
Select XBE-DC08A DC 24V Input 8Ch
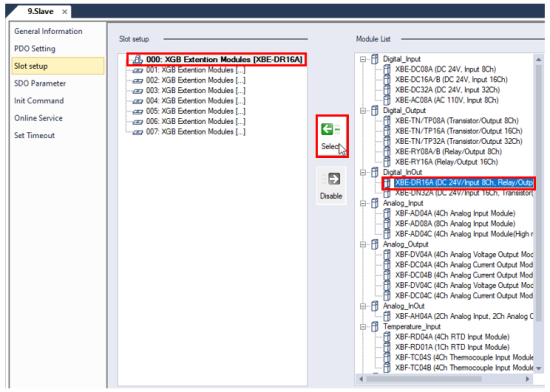[x=445, y=69]
